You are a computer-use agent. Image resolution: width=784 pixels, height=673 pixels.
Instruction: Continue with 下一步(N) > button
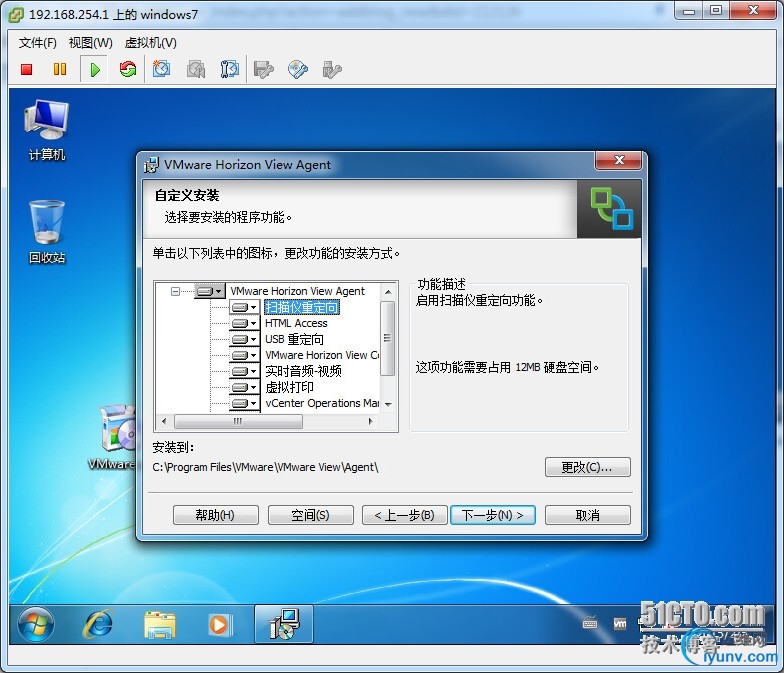[x=492, y=515]
